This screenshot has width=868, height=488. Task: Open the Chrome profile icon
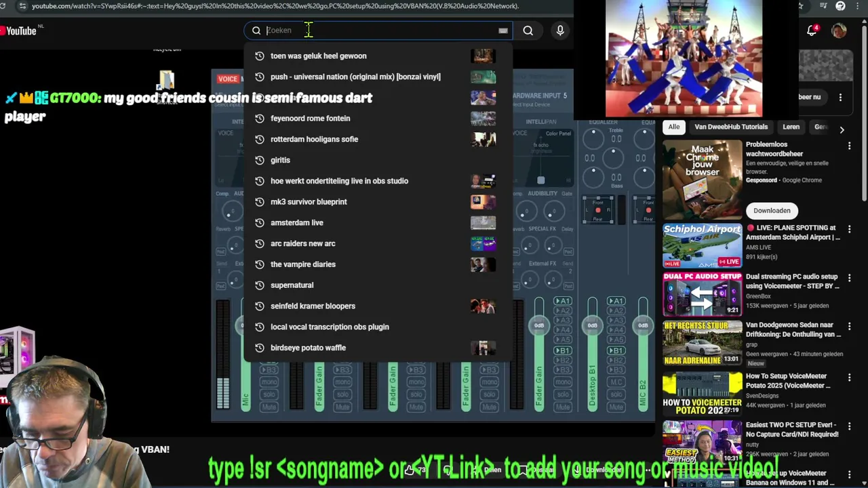(x=841, y=5)
